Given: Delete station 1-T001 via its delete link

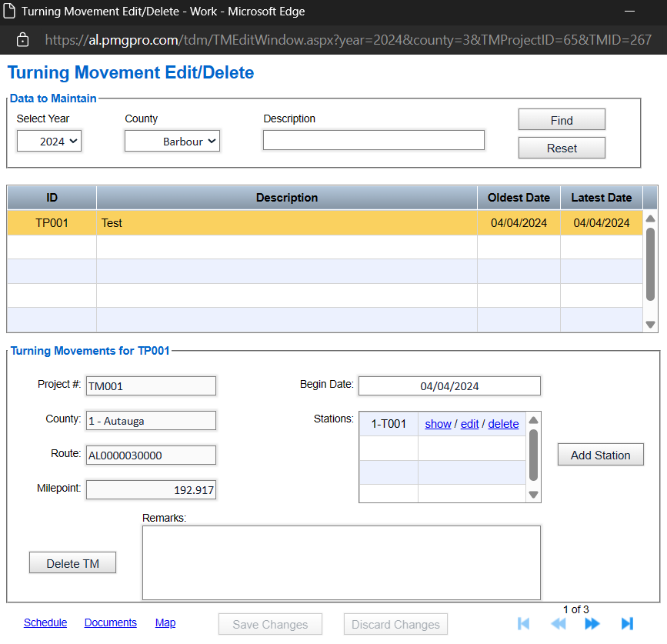Looking at the screenshot, I should click(x=503, y=423).
